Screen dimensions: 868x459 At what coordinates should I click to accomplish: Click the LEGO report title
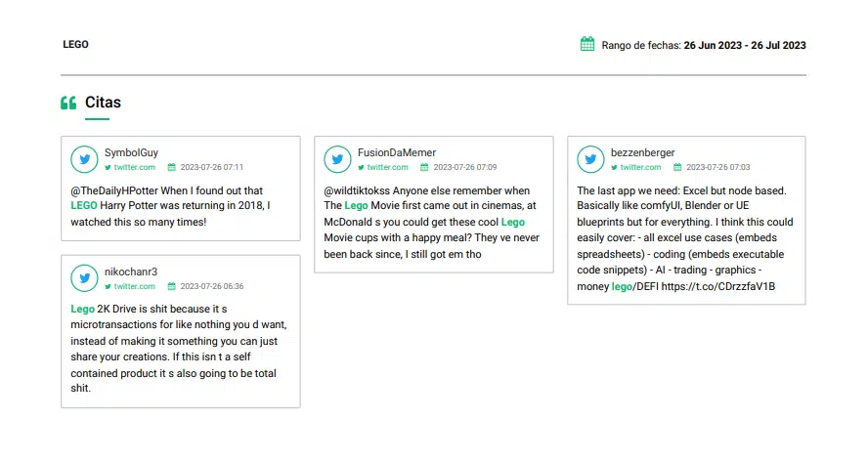point(75,44)
